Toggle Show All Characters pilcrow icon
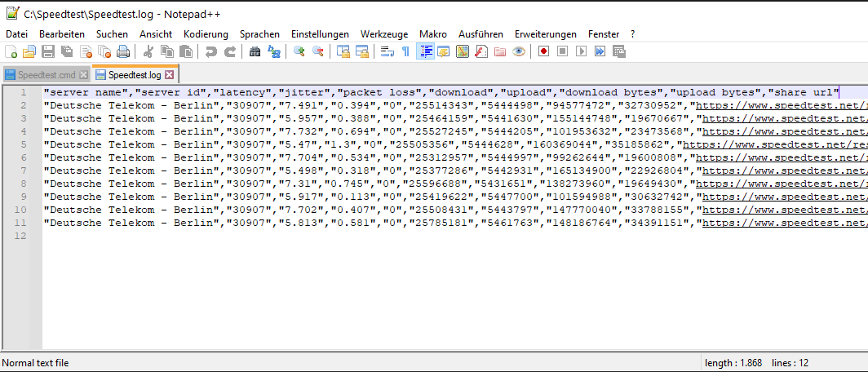The height and width of the screenshot is (372, 868). coord(405,52)
